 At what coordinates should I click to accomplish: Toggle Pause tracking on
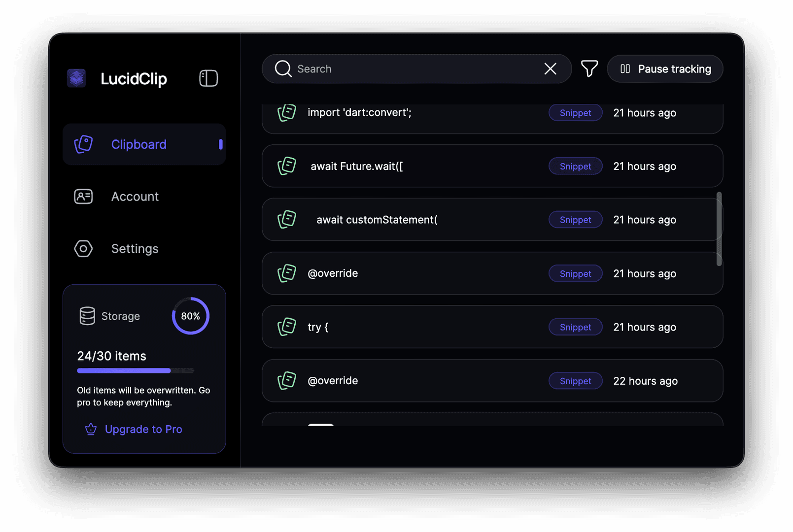[665, 69]
